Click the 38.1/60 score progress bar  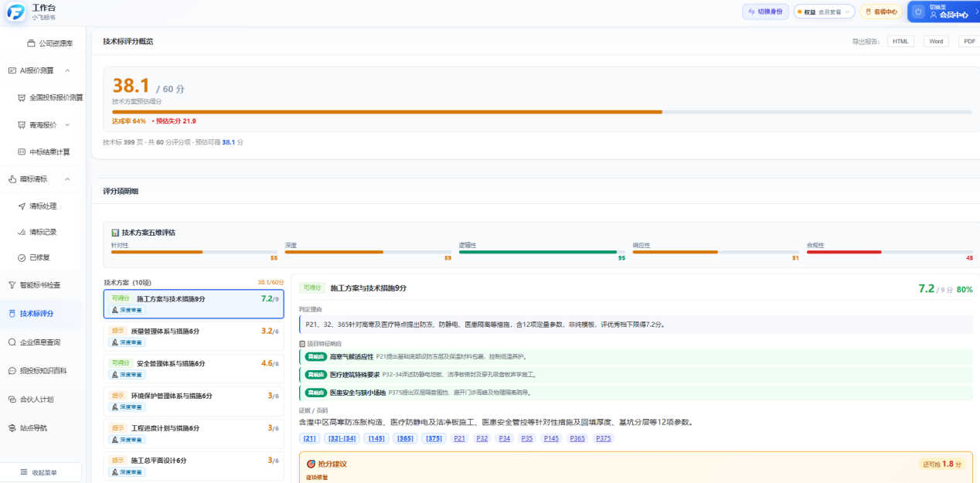point(542,112)
